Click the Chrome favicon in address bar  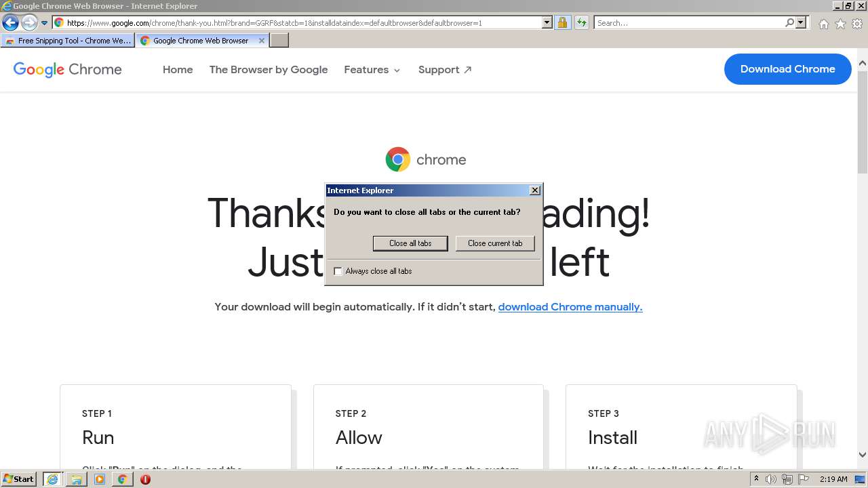pos(59,23)
